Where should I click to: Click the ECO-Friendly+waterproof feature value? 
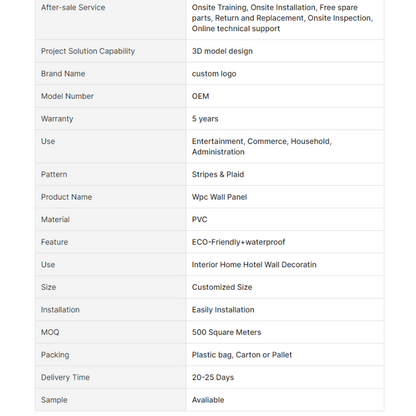coord(238,242)
